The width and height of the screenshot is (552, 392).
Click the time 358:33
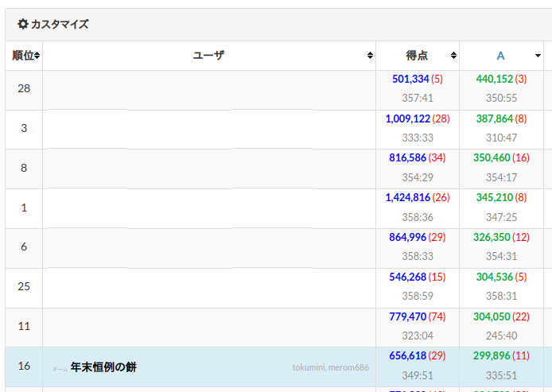click(418, 256)
